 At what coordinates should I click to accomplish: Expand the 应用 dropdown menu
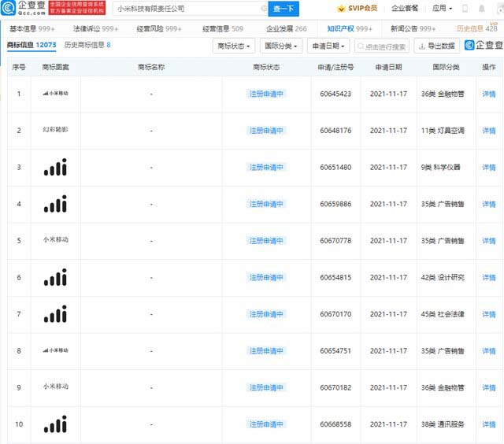coord(442,9)
